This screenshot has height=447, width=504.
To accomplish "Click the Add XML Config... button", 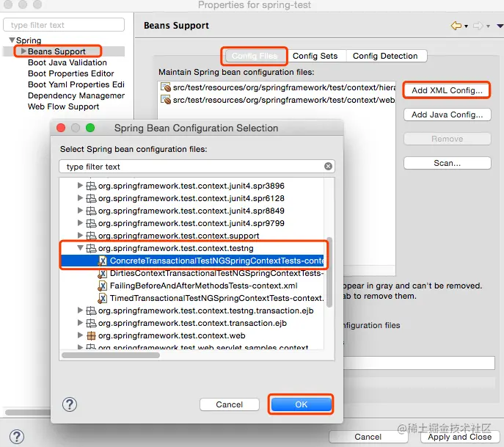I will (447, 90).
